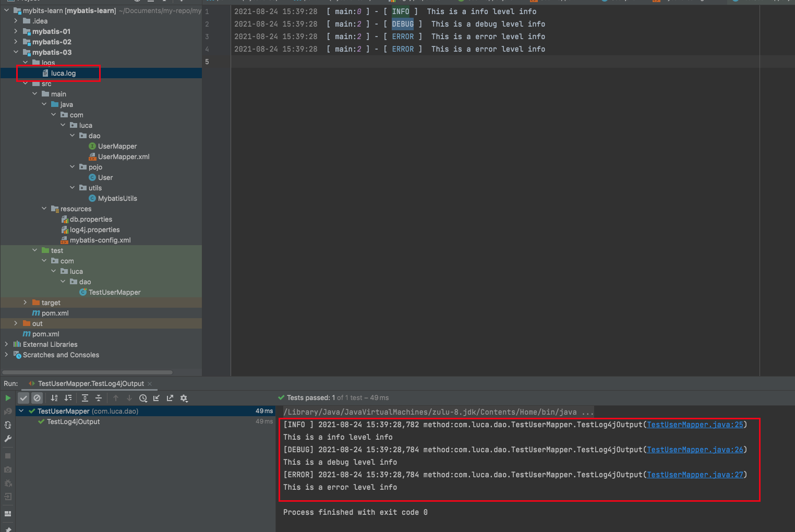Screen dimensions: 795x532
Task: Click 'Process finished with exit code 0' text
Action: tap(355, 512)
